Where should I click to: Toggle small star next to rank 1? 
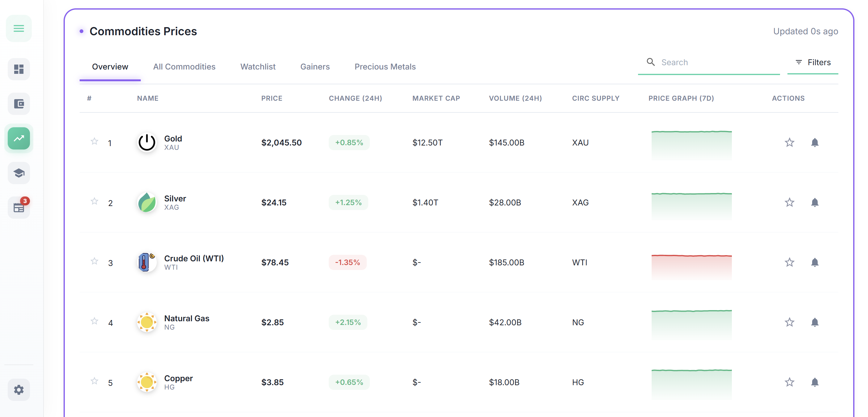94,141
